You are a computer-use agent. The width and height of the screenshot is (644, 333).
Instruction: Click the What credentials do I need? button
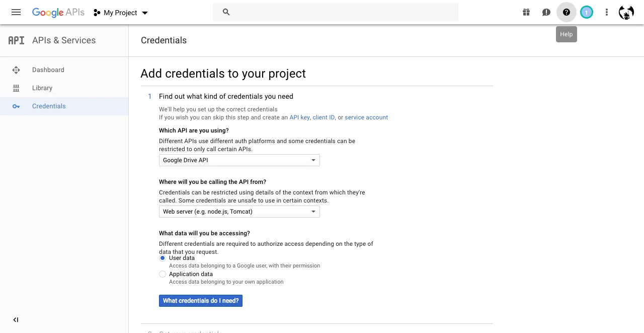201,301
